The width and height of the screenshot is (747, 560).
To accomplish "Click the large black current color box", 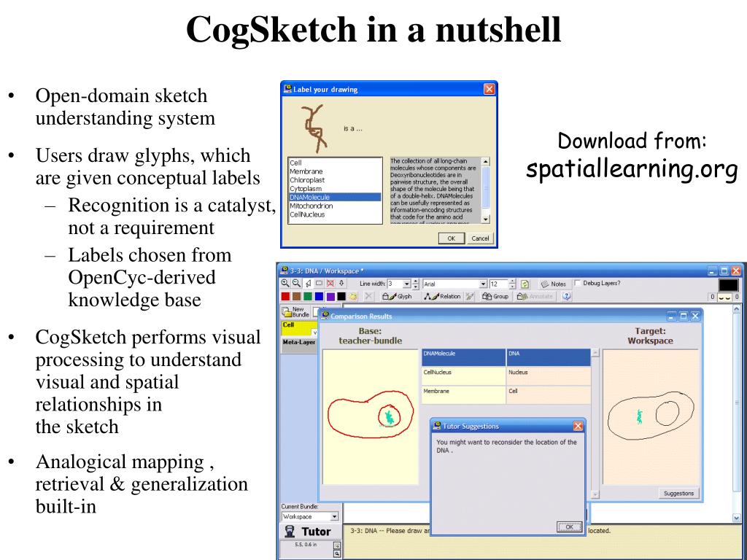I will click(x=729, y=285).
